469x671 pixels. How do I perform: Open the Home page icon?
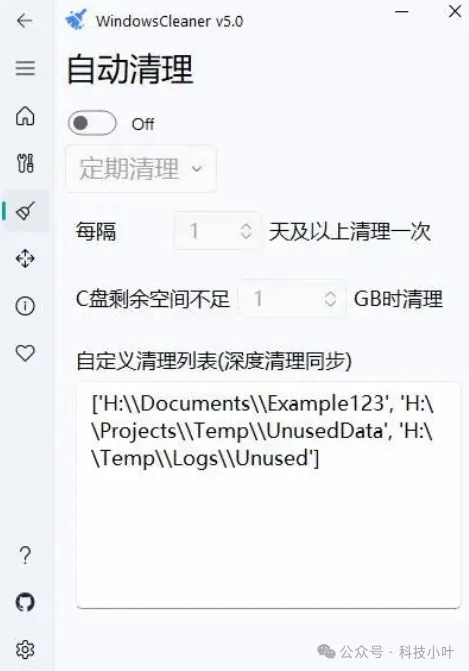[25, 116]
